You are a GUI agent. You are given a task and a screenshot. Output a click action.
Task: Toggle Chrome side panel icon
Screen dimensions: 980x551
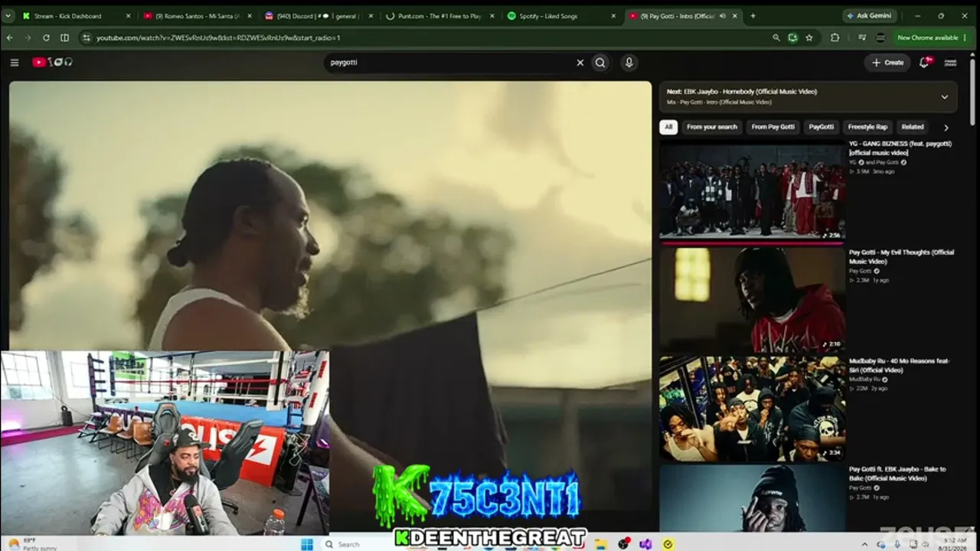click(x=64, y=37)
